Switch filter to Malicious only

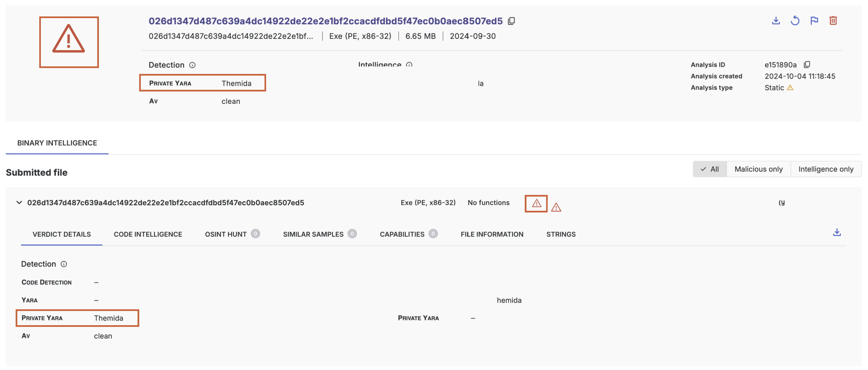coord(758,169)
